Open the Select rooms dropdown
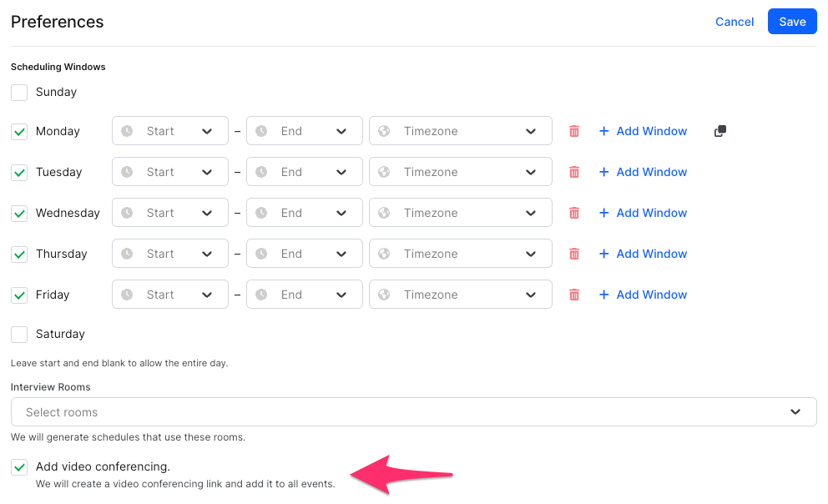Screen dimensions: 828x504 click(x=414, y=412)
